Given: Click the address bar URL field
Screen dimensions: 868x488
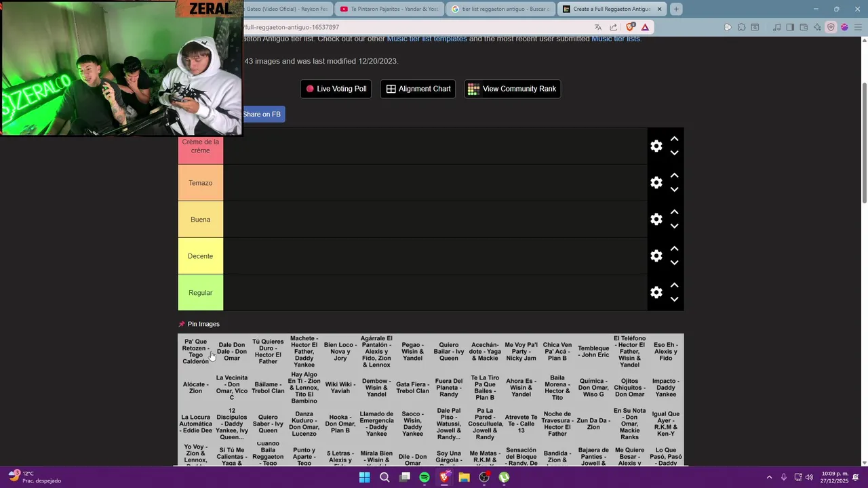Looking at the screenshot, I should (414, 27).
